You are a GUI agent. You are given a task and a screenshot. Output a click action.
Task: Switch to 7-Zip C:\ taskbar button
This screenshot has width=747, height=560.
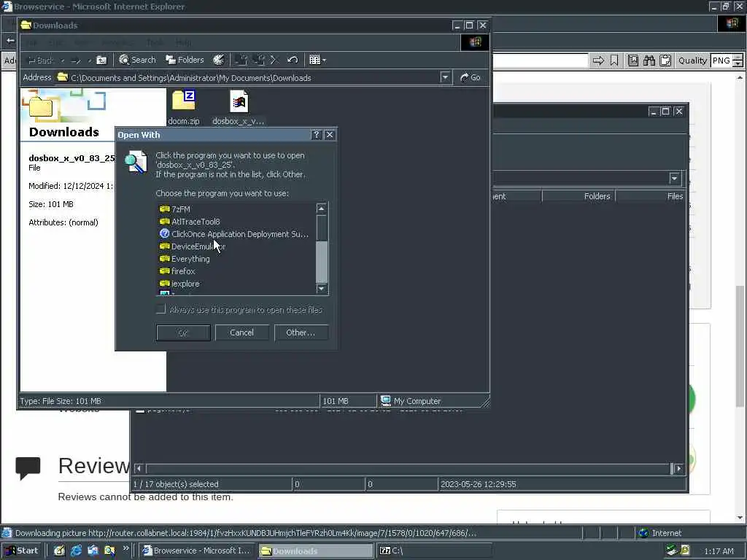[x=434, y=551]
